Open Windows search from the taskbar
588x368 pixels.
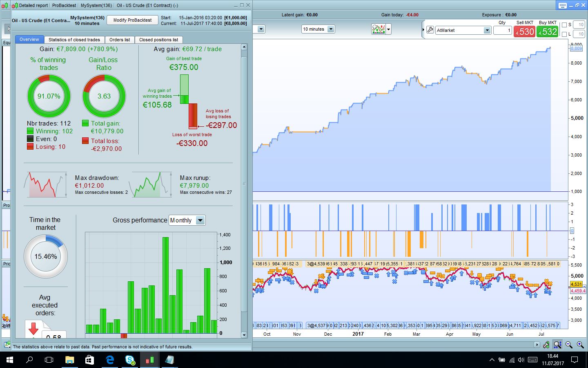click(29, 360)
